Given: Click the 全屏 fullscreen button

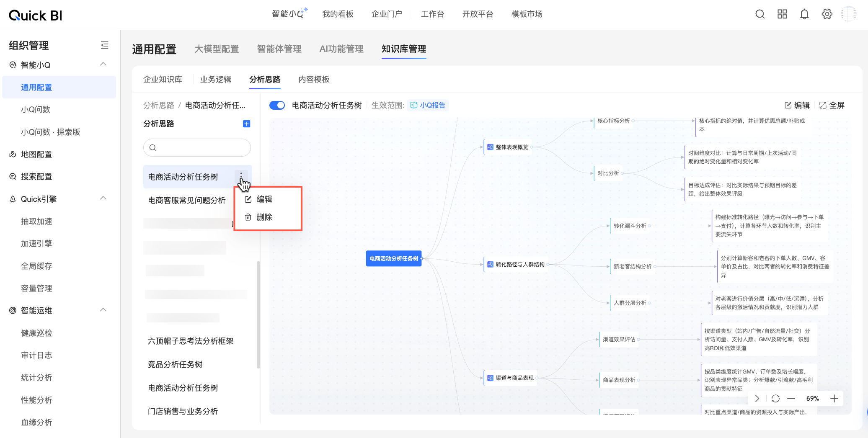Looking at the screenshot, I should 832,105.
